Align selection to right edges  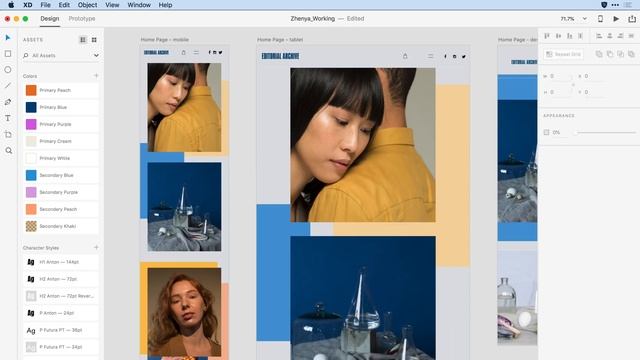pos(620,36)
